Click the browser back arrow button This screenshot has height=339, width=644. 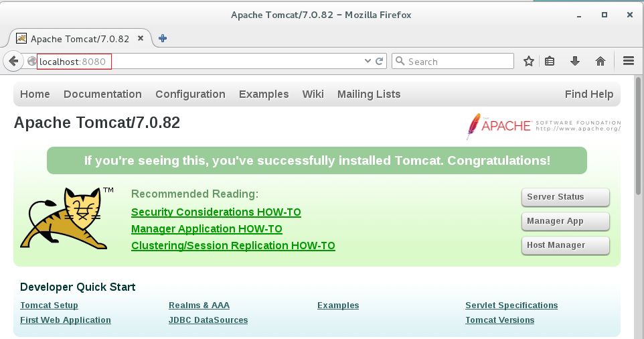(x=13, y=62)
